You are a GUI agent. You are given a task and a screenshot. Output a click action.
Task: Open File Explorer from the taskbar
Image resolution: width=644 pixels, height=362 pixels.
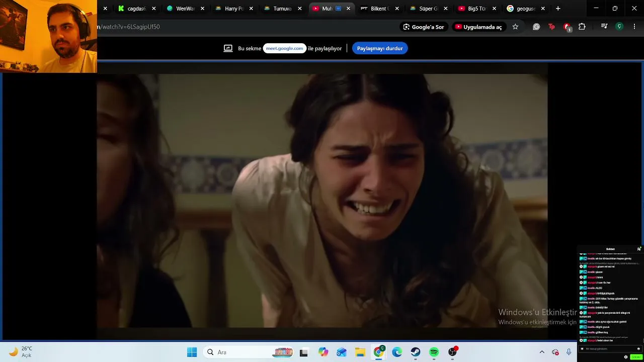pos(360,352)
